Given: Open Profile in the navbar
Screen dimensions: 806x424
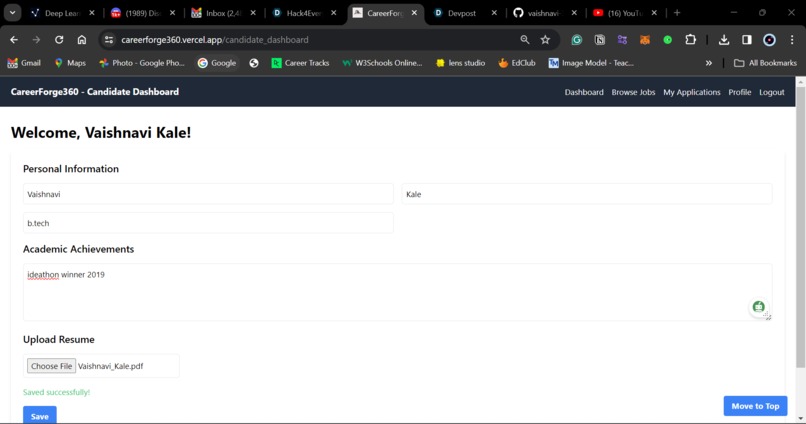Looking at the screenshot, I should click(x=740, y=92).
